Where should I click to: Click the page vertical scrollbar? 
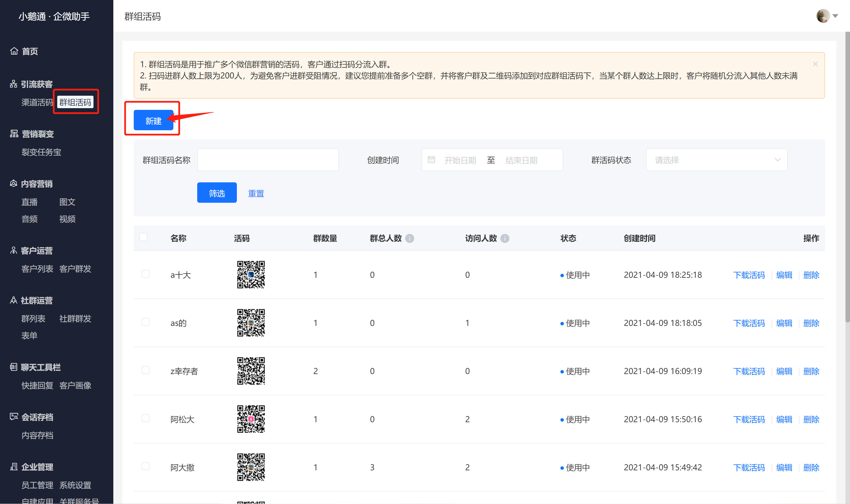coord(847,177)
